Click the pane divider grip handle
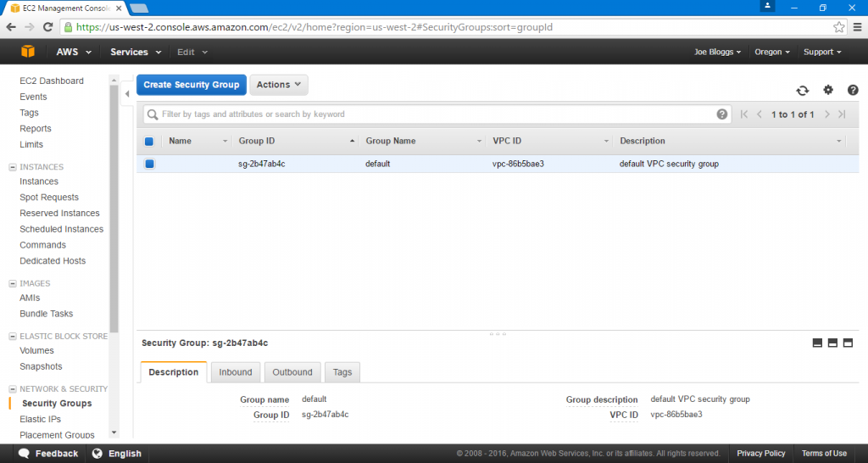Viewport: 868px width, 463px height. click(x=498, y=334)
